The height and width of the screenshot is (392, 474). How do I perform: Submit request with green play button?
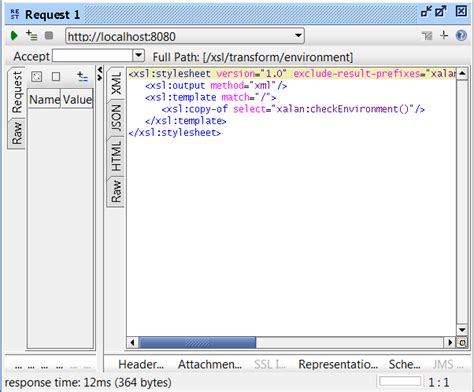(14, 35)
